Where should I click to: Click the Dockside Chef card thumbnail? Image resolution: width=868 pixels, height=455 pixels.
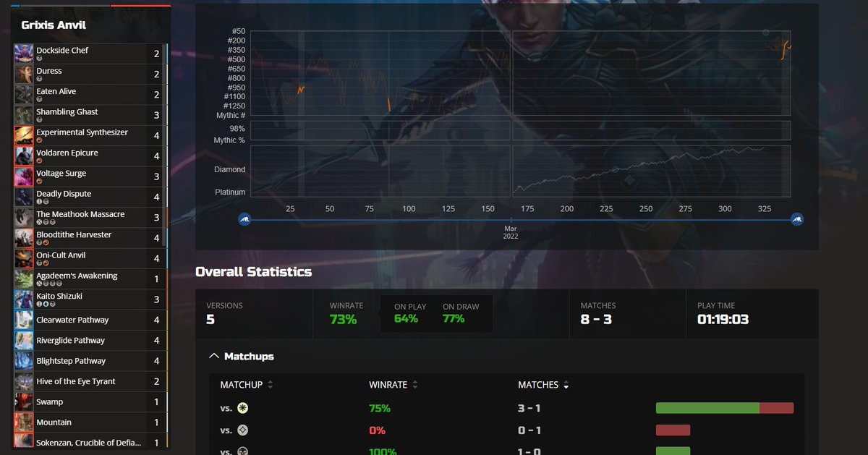pos(24,54)
